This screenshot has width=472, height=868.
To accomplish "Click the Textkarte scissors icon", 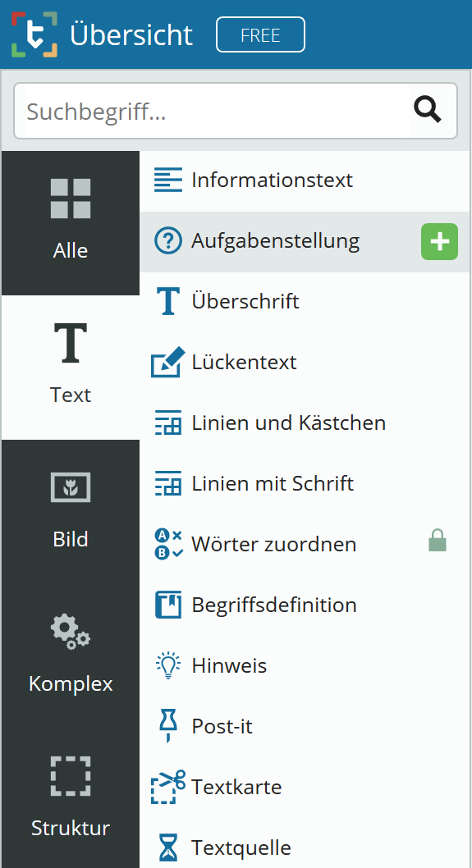I will click(168, 787).
